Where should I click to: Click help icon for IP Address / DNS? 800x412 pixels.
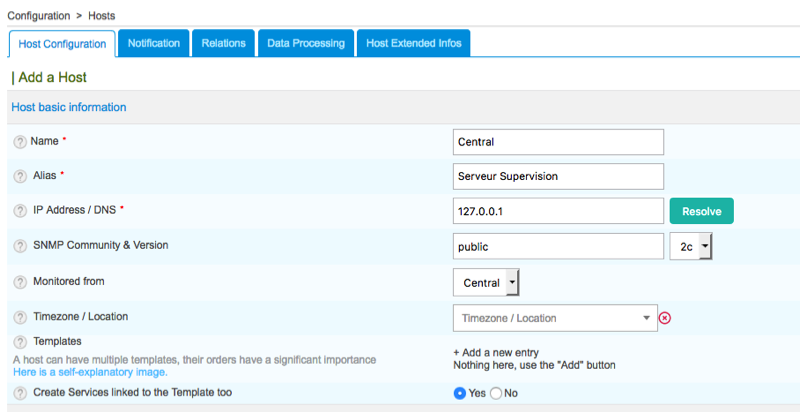tap(20, 210)
